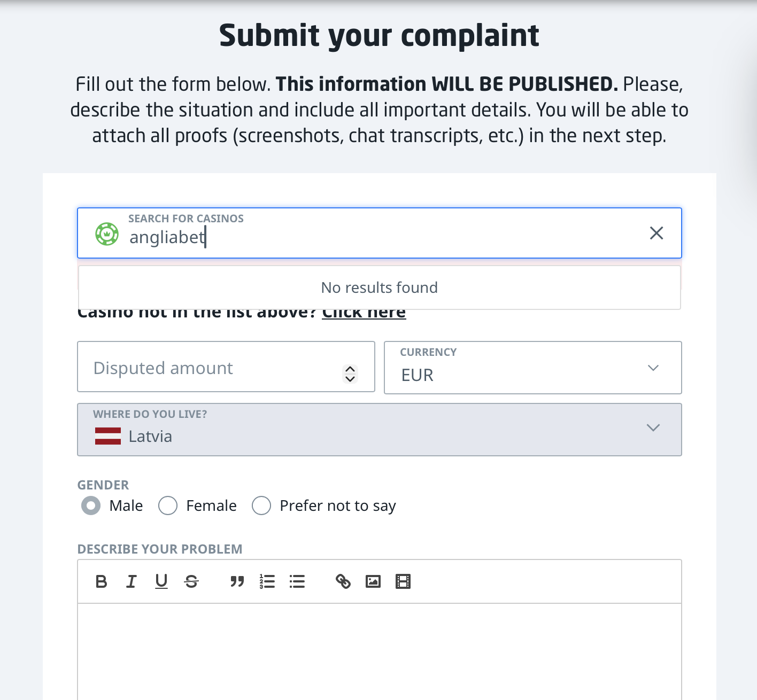Enable underline text formatting

click(x=161, y=581)
